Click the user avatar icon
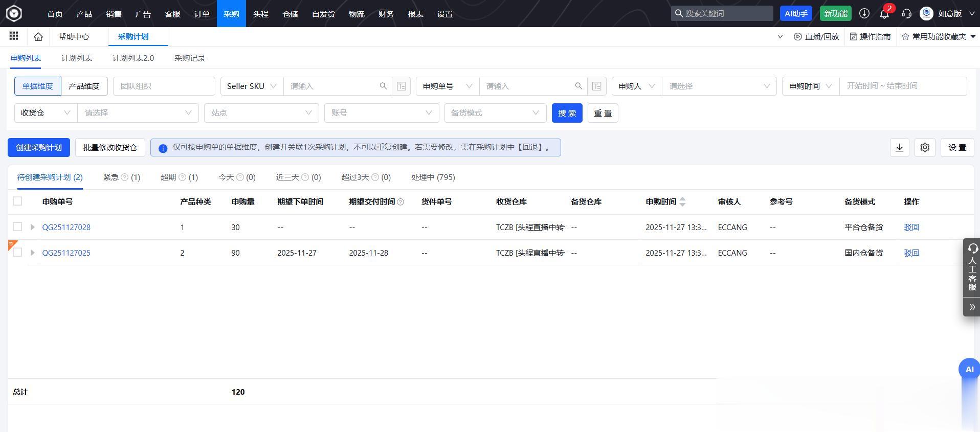Viewport: 980px width, 432px height. point(926,13)
